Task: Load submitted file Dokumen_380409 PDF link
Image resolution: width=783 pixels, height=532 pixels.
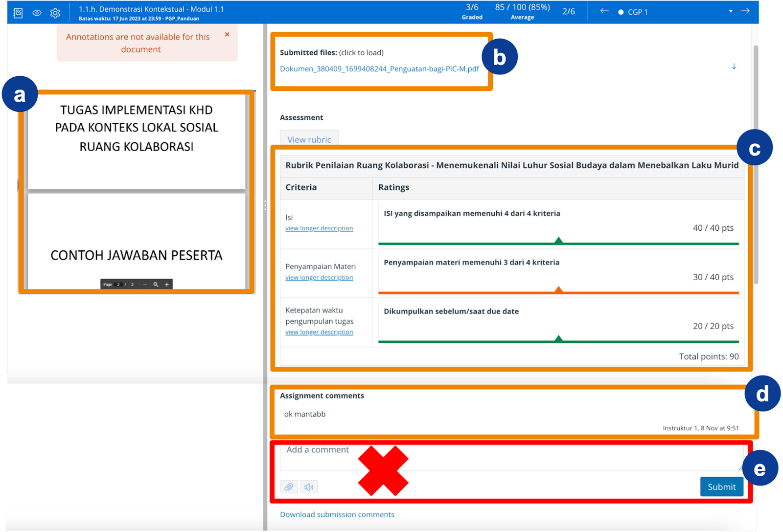Action: 379,69
